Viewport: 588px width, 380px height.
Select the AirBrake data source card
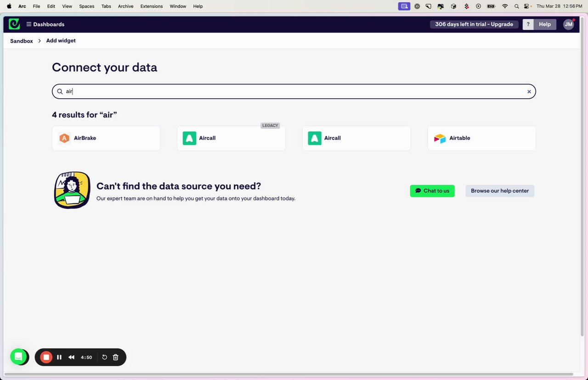106,138
